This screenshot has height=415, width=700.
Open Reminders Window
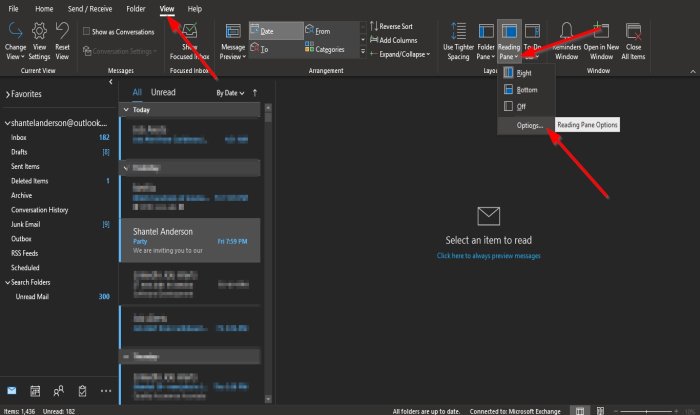[x=567, y=41]
